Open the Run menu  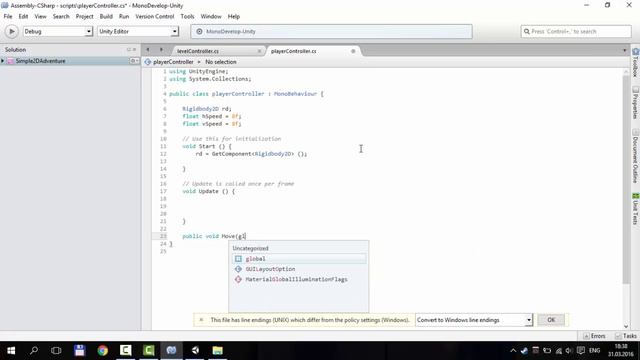tap(124, 16)
